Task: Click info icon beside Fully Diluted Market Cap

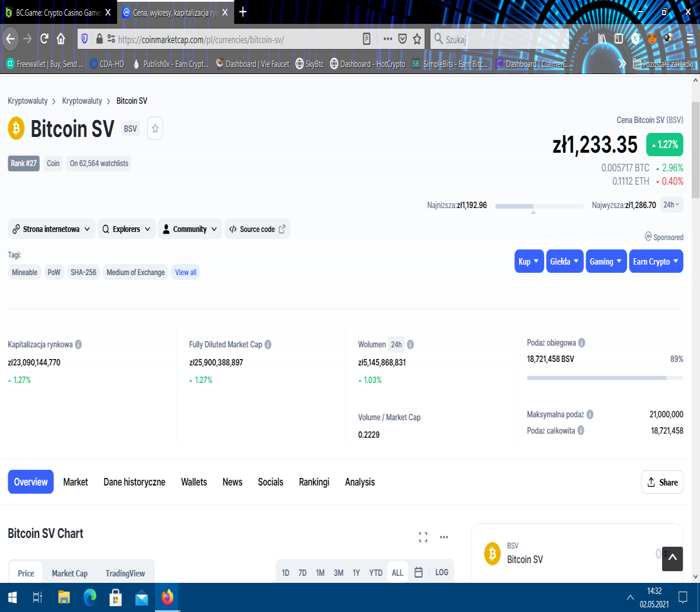Action: [268, 344]
